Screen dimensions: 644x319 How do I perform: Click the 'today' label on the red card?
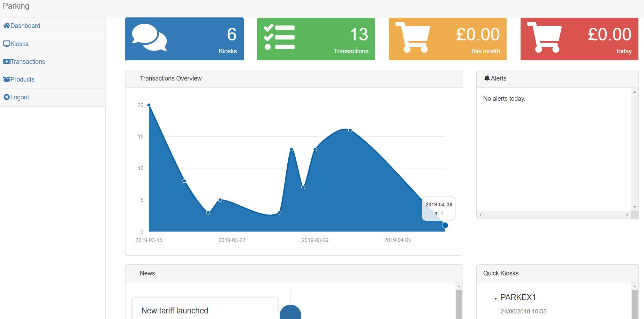click(624, 51)
